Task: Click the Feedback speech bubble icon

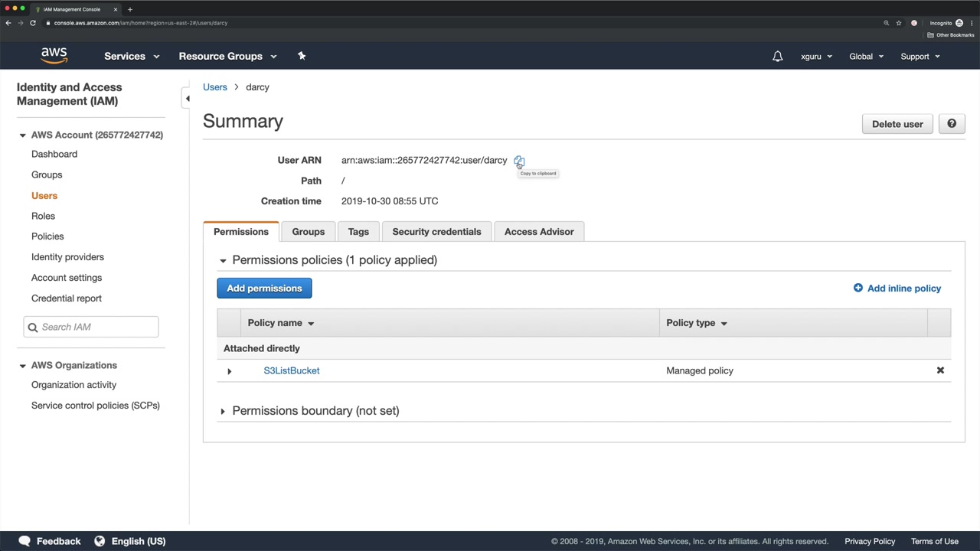Action: [24, 541]
